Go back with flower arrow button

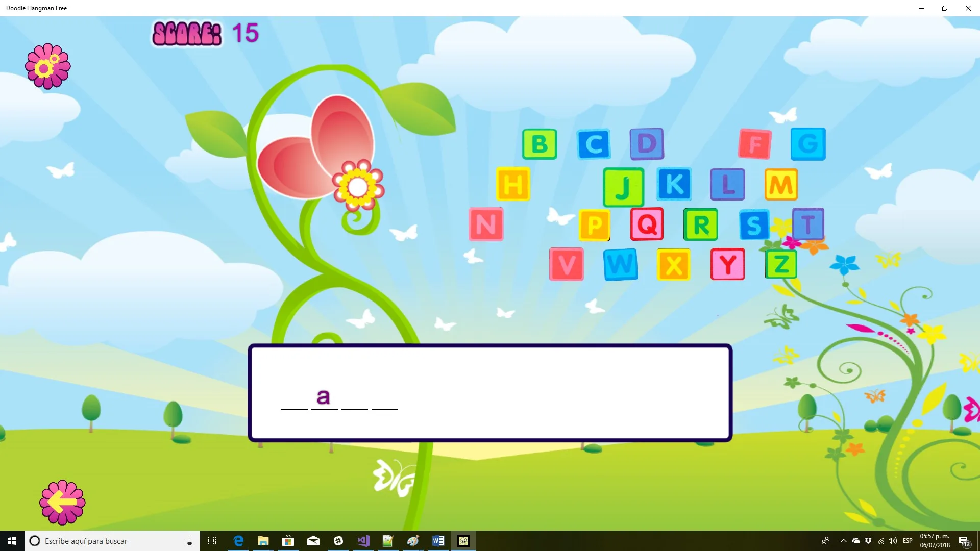pyautogui.click(x=62, y=503)
